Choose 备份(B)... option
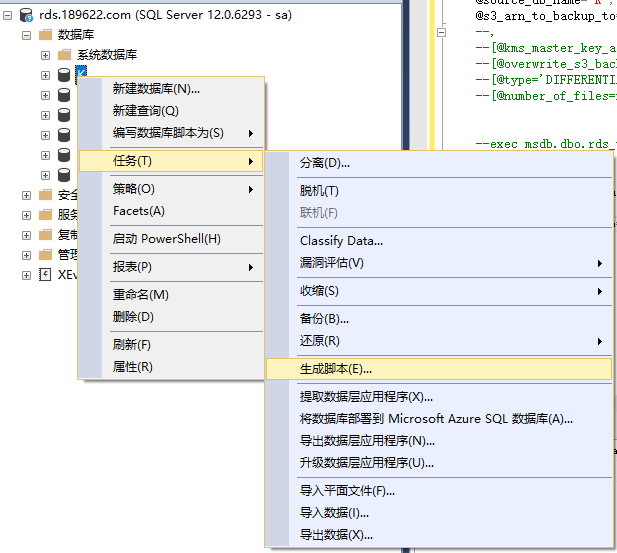Screen dimensions: 617x553 click(439, 319)
